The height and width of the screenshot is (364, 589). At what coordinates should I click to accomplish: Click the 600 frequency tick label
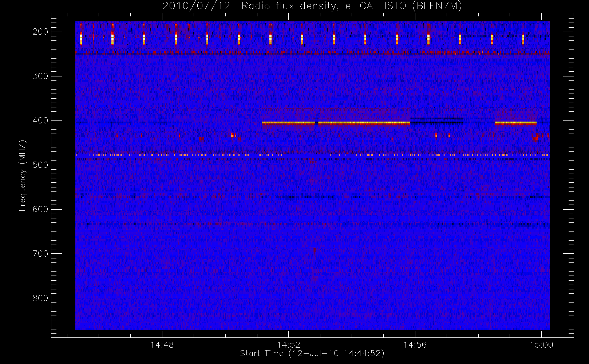click(x=40, y=209)
